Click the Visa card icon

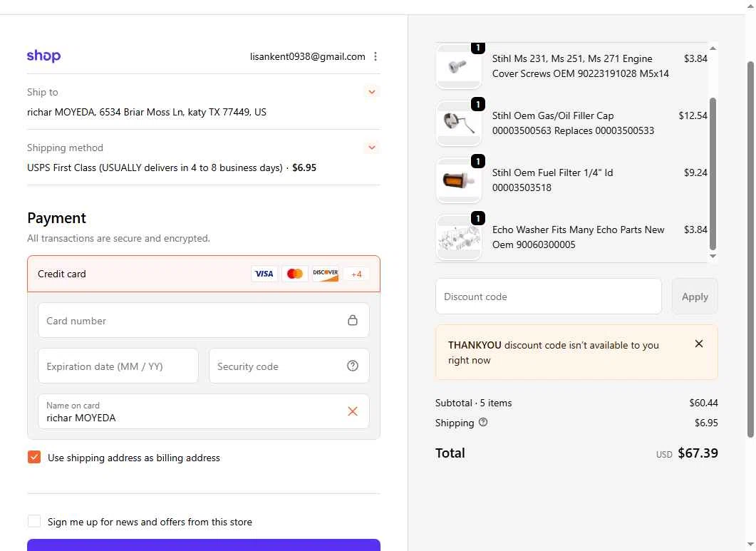point(264,274)
